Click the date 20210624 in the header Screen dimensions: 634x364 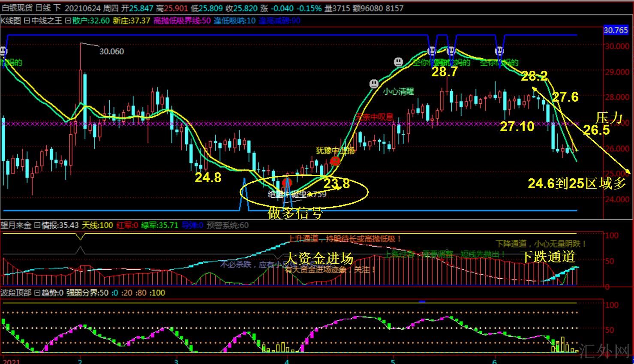[x=83, y=8]
